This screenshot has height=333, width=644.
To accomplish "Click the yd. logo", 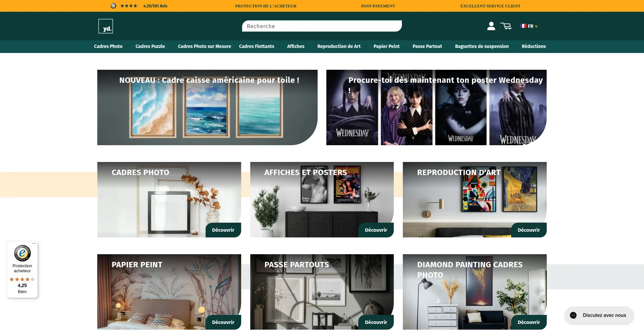I will [x=106, y=26].
